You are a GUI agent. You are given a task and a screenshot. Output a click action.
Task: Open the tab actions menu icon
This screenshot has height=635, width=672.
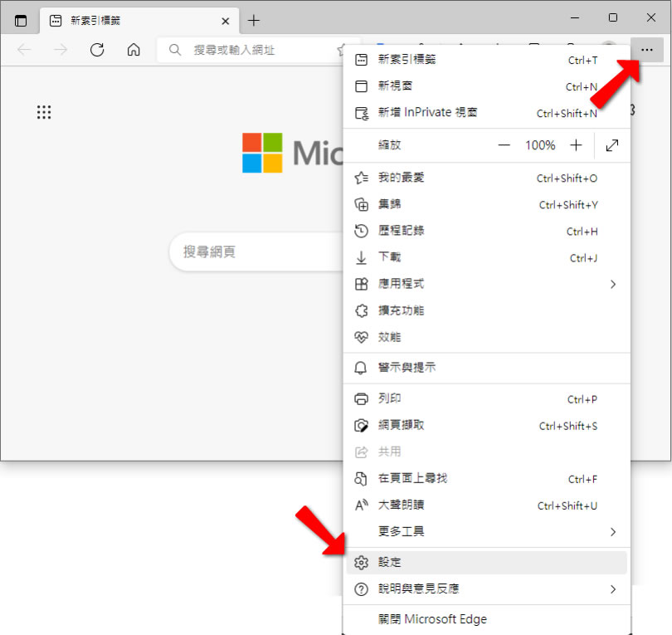[x=21, y=21]
